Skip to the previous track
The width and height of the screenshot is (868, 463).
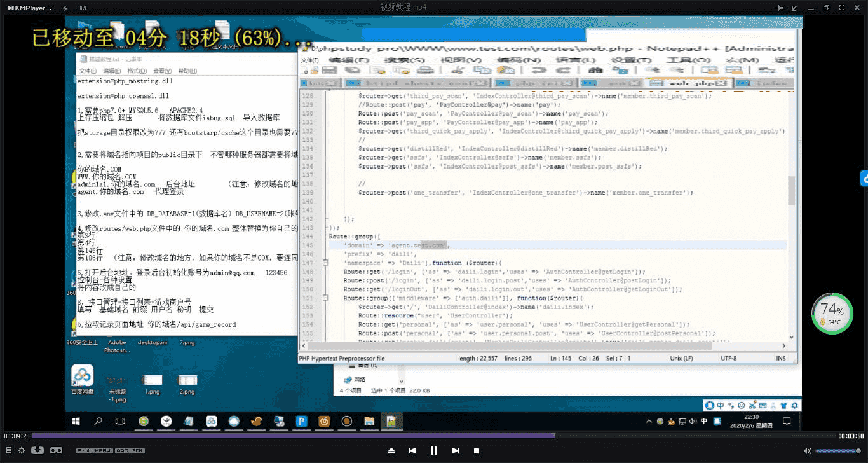412,450
